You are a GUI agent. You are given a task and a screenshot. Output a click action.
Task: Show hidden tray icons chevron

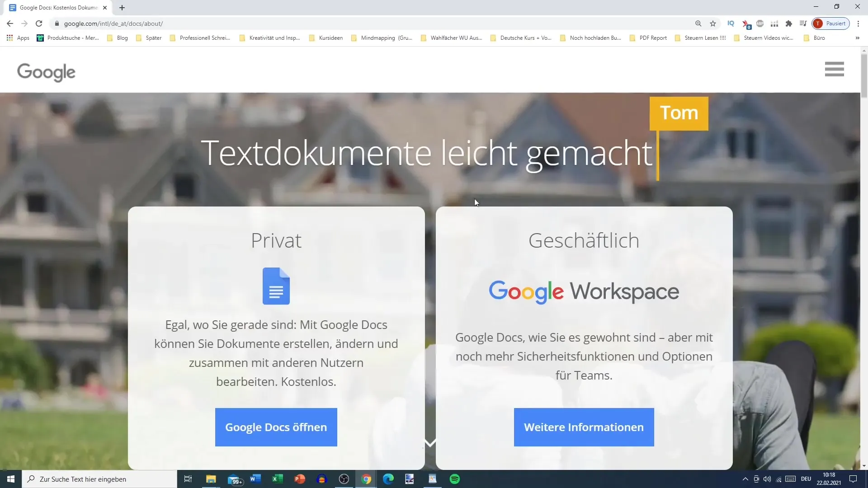point(745,479)
